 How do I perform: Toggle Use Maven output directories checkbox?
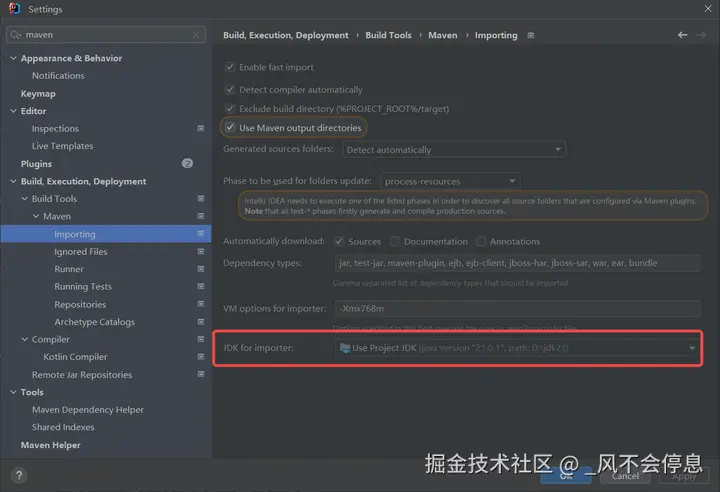click(x=230, y=127)
